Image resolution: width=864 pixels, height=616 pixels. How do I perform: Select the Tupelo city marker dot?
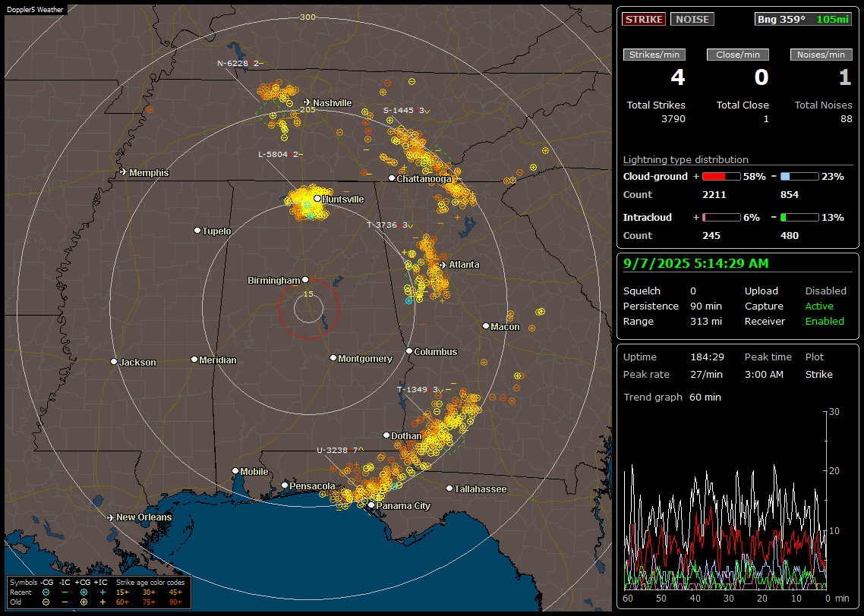(197, 231)
